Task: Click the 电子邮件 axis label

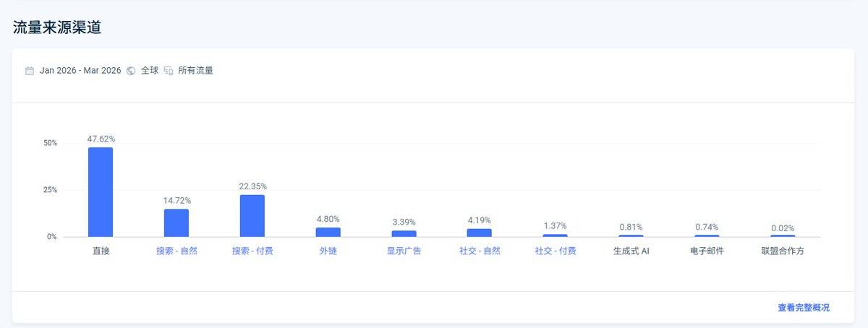Action: pos(707,251)
